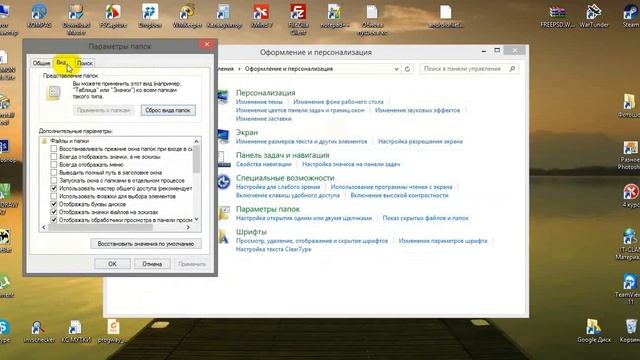Click 'Оформление и персонализация' breadcrumb segment
This screenshot has width=640, height=360.
click(289, 69)
